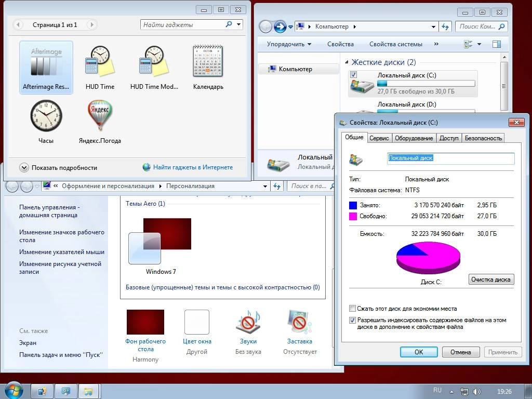
Task: Refresh the Компьютер window address bar
Action: [445, 26]
